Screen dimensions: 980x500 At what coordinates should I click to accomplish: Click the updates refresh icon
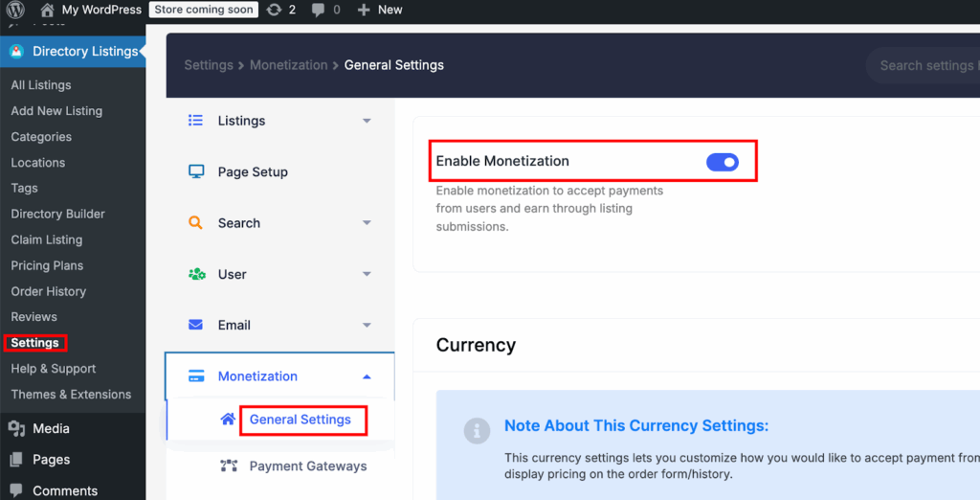point(275,10)
